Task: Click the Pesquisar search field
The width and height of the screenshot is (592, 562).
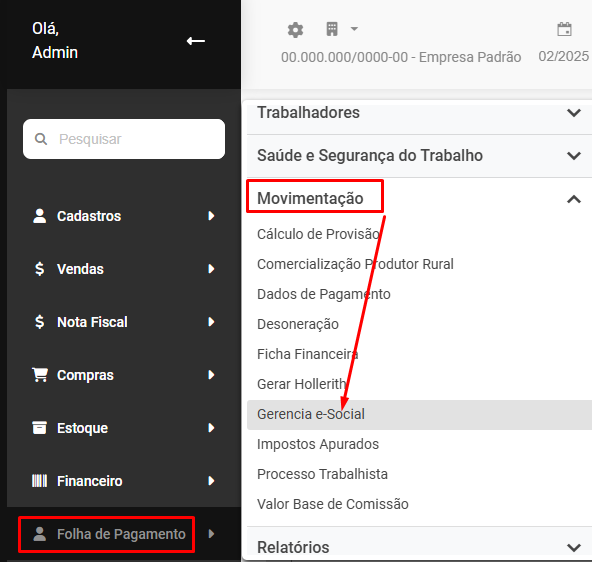Action: click(124, 139)
